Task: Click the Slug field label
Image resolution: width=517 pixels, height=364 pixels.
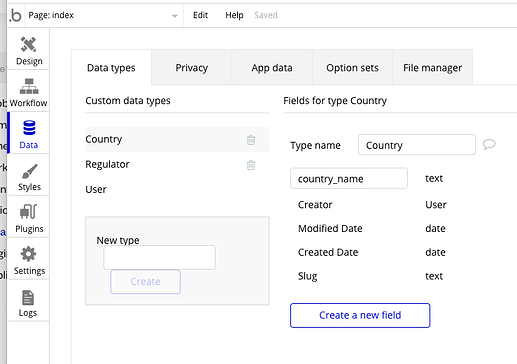Action: coord(307,276)
